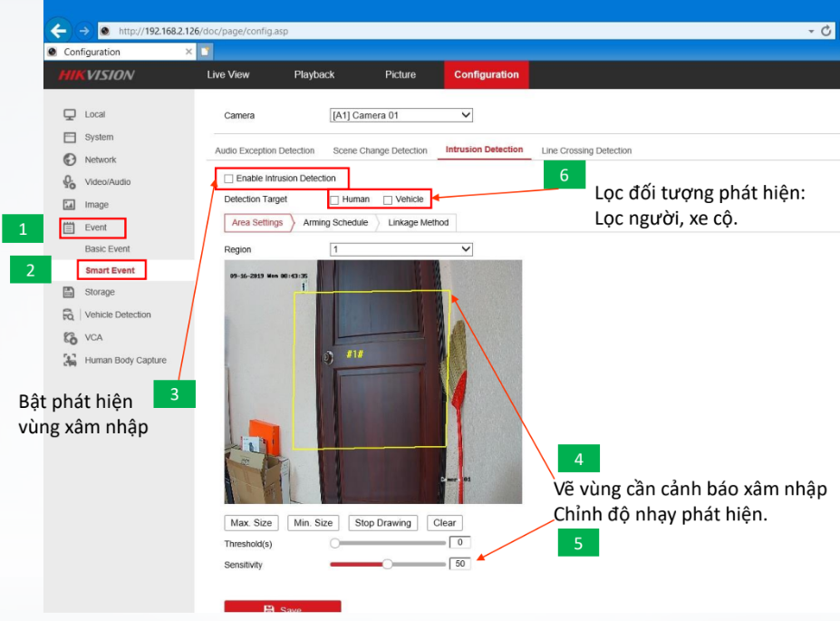Click the Clear button under preview
This screenshot has width=840, height=621.
click(444, 523)
